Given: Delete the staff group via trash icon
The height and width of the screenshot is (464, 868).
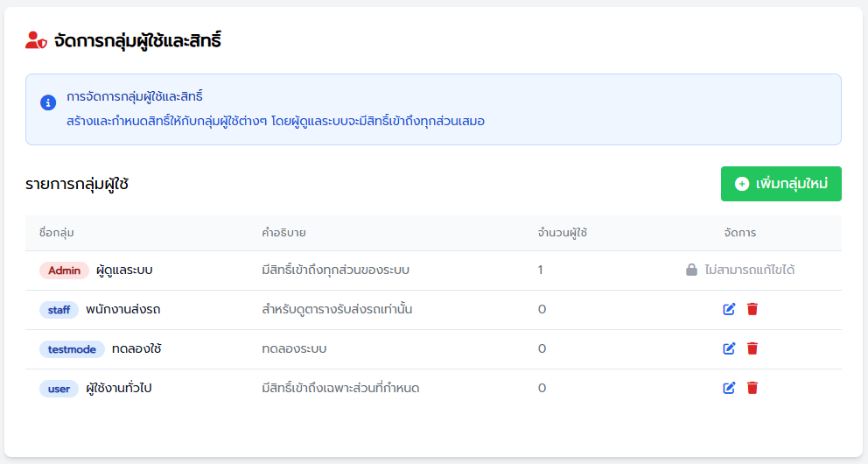Looking at the screenshot, I should (x=752, y=309).
